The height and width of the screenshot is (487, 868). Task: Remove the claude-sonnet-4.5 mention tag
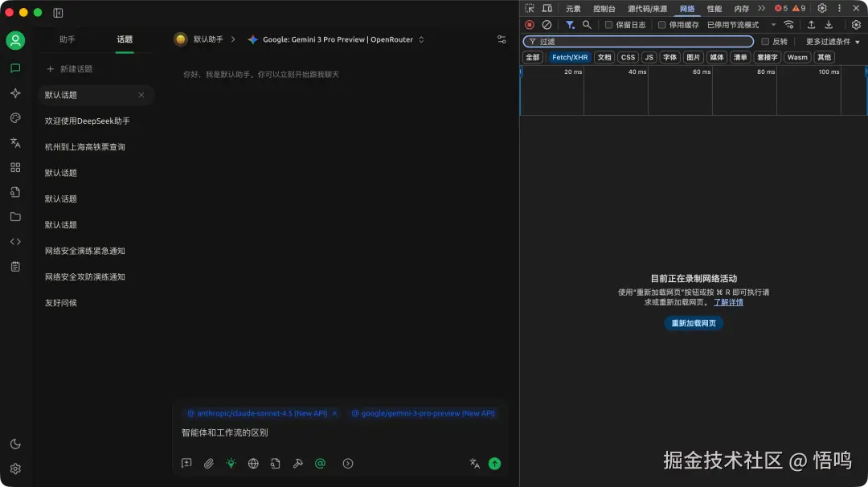(x=334, y=413)
